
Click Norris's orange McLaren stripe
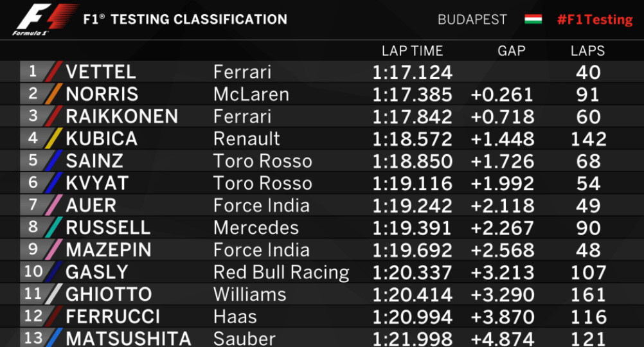click(54, 94)
